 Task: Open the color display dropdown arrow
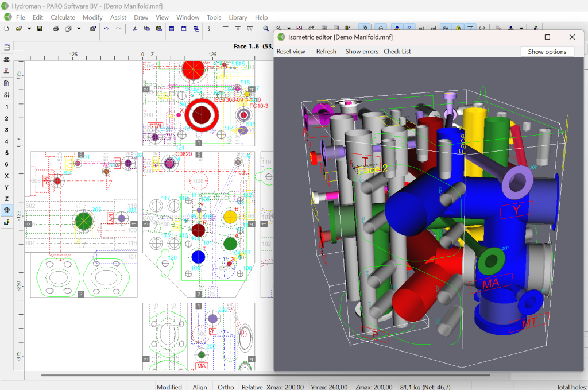521,29
